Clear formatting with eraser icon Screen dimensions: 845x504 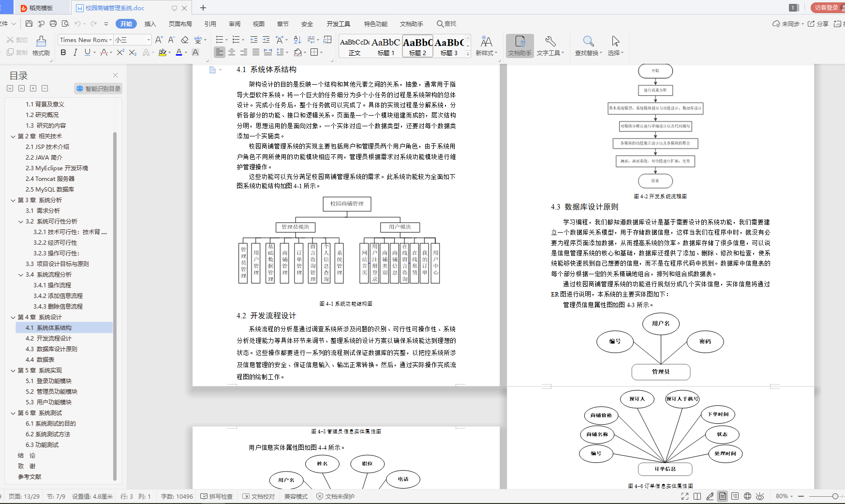click(184, 40)
